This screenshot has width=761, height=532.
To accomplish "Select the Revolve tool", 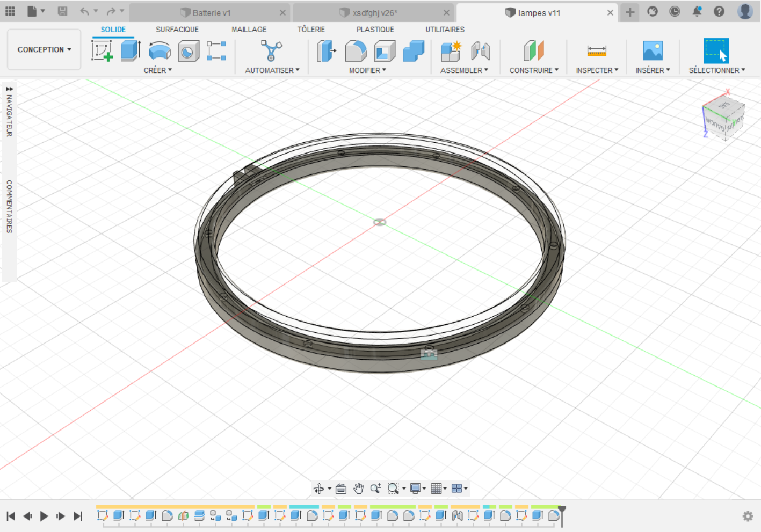I will (x=160, y=51).
